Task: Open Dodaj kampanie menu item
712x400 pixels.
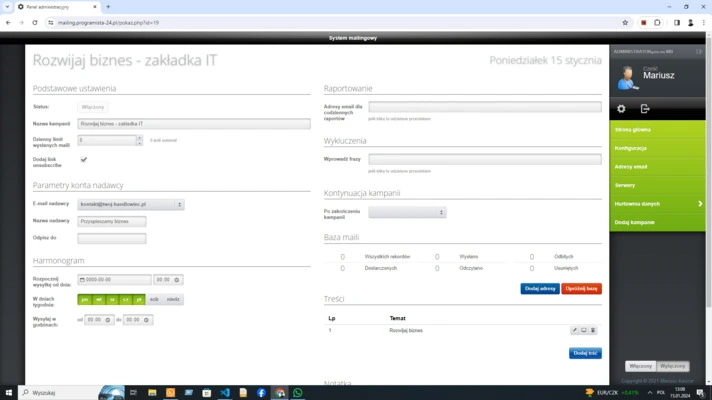Action: (x=658, y=222)
